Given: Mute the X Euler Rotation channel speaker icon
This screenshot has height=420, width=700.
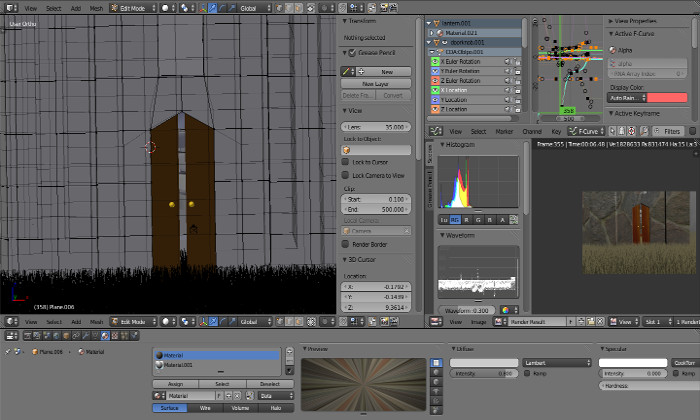Looking at the screenshot, I should click(507, 61).
